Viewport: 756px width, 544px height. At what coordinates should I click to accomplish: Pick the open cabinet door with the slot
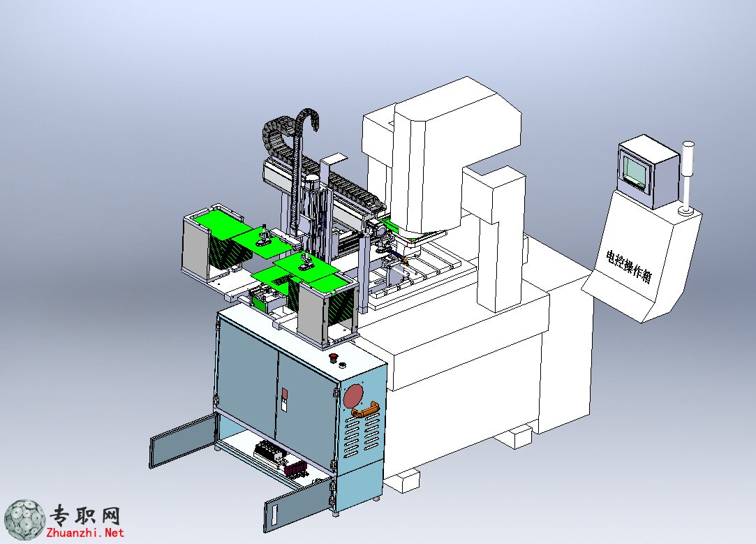coord(299,506)
